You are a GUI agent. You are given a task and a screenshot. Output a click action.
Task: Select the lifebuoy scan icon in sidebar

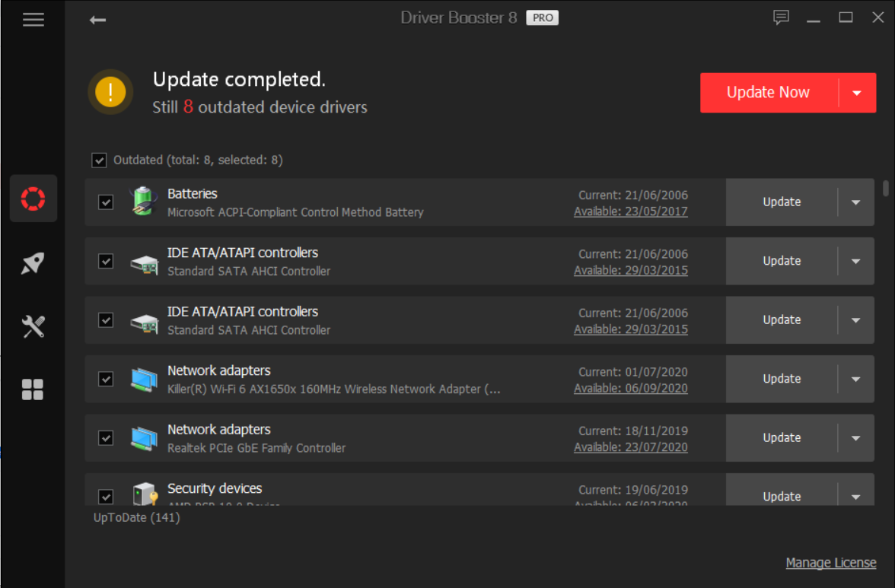(33, 199)
